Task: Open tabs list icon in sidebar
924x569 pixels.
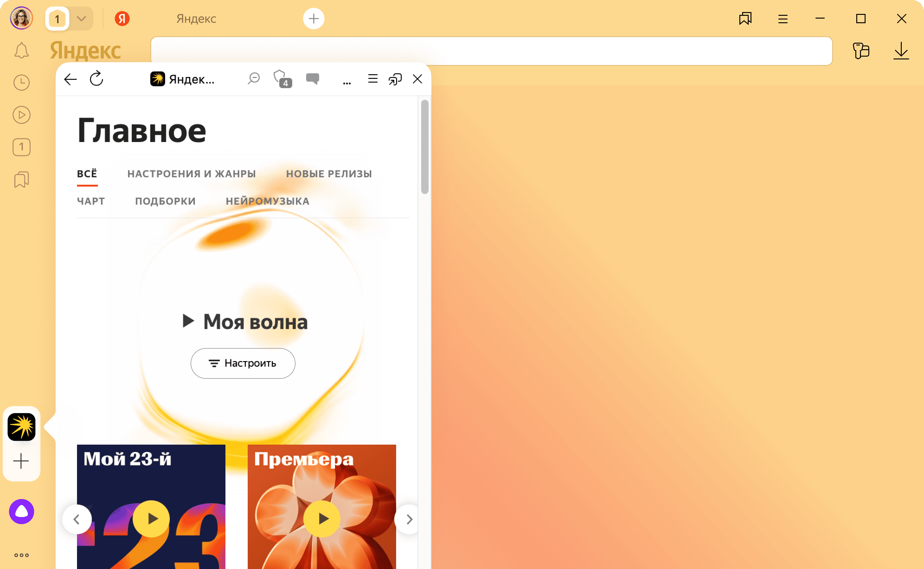Action: point(21,147)
